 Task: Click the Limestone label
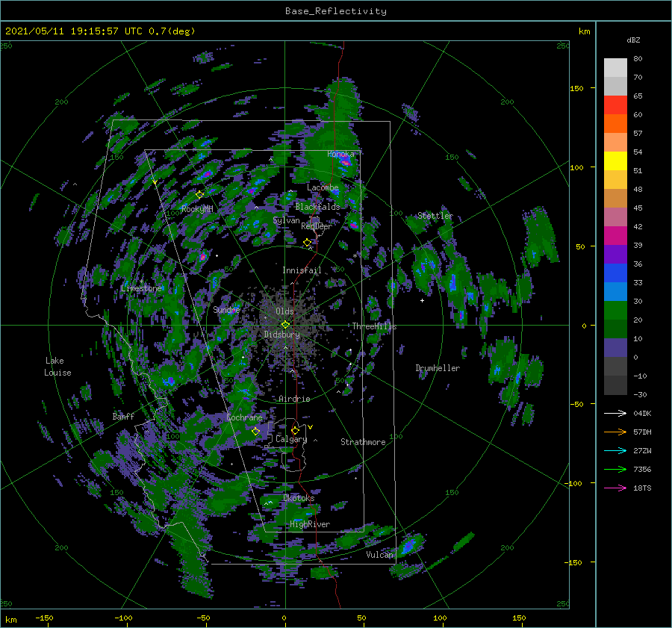141,288
